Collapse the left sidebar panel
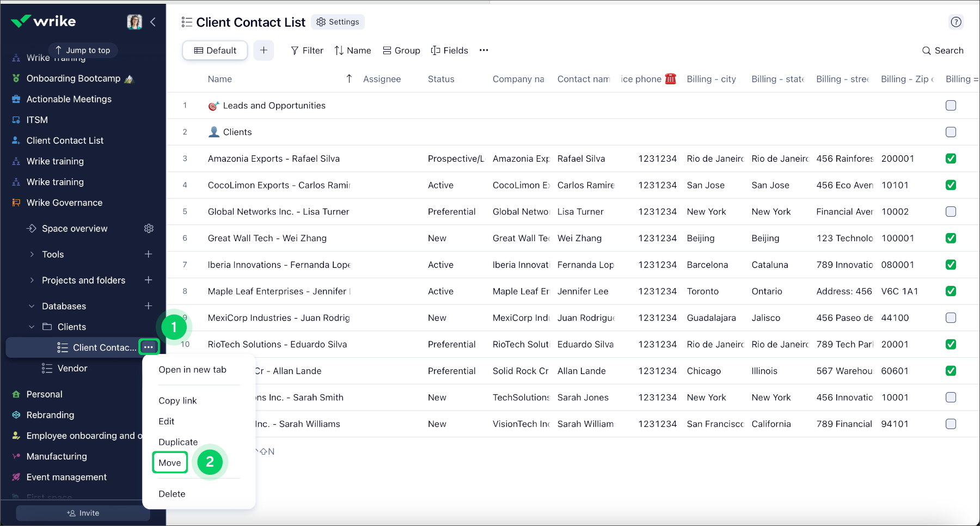The height and width of the screenshot is (526, 980). [153, 22]
